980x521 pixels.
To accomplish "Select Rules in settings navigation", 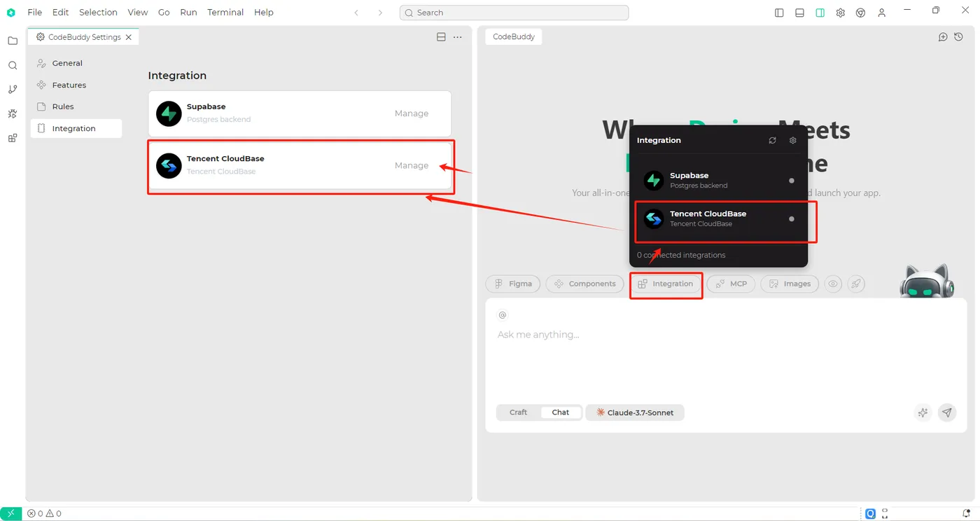I will point(76,106).
